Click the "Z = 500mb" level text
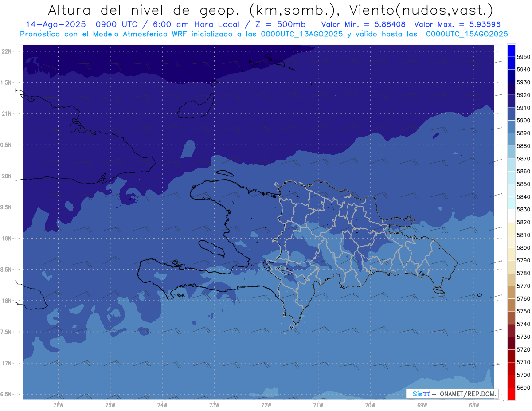This screenshot has height=411, width=532. [x=278, y=24]
